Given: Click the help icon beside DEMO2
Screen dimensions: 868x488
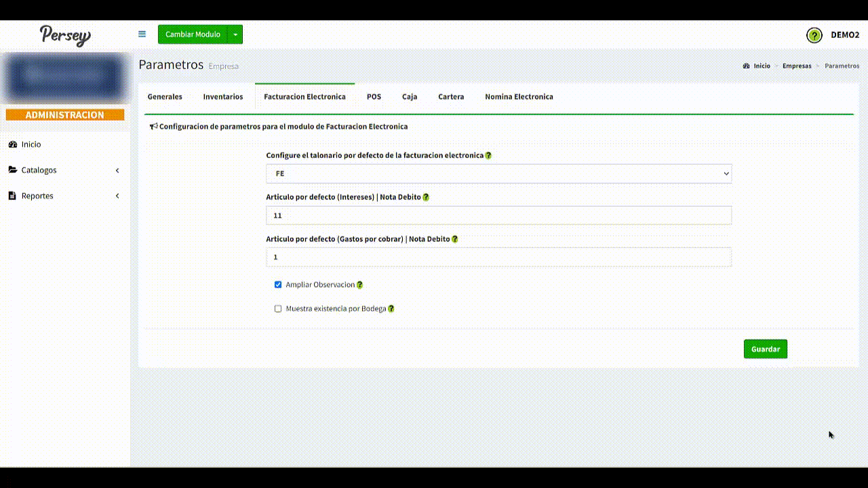Looking at the screenshot, I should (x=814, y=35).
